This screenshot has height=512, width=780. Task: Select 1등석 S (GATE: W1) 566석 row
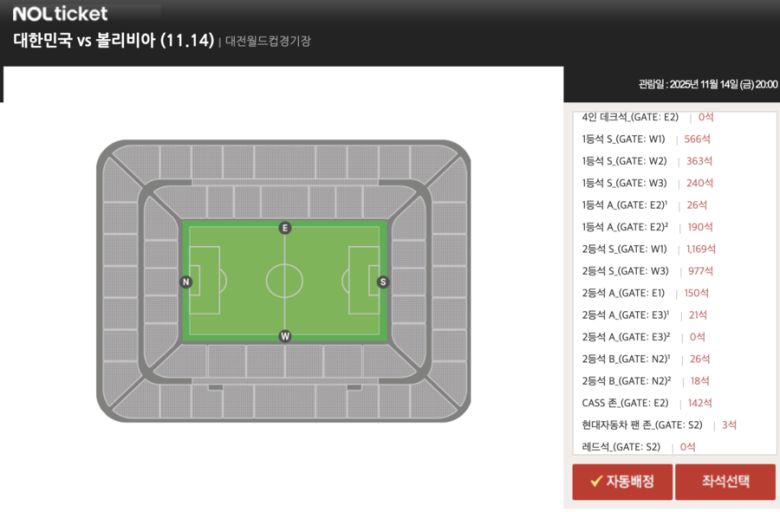coord(646,139)
